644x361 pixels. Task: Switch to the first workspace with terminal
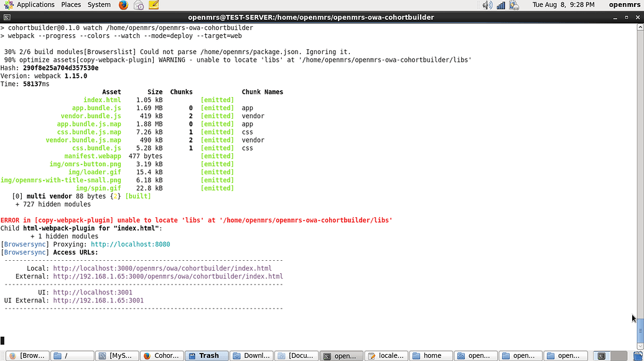pos(601,355)
